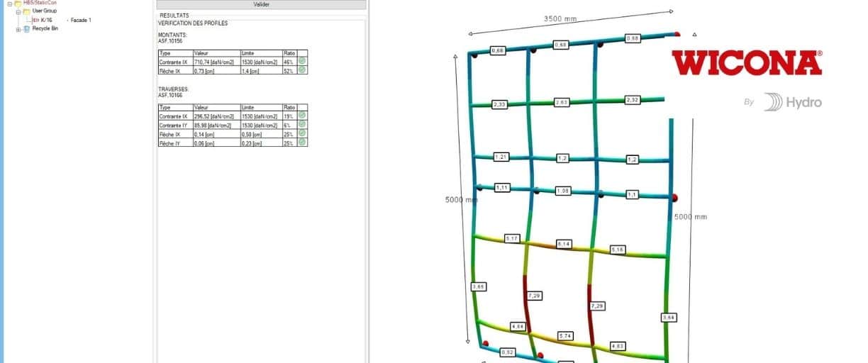Click the 296,52 [daN/cm2] value cell
The height and width of the screenshot is (363, 868).
click(x=216, y=116)
